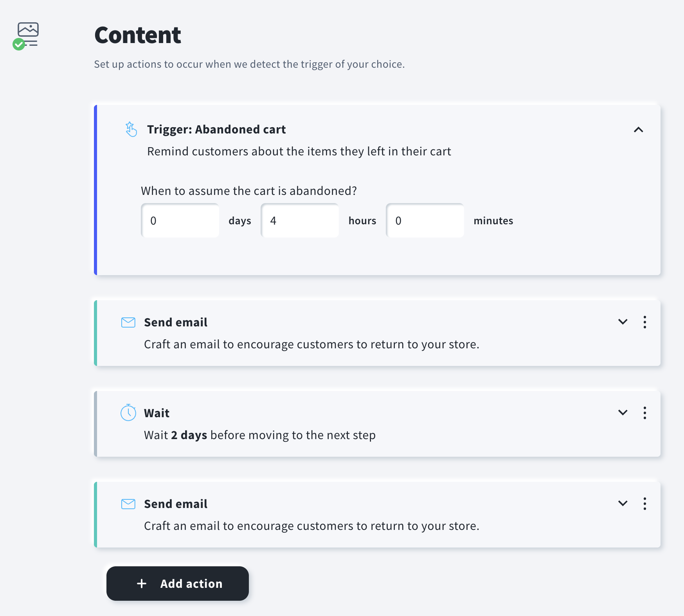Click the Add action button
The width and height of the screenshot is (684, 616).
coord(178,584)
